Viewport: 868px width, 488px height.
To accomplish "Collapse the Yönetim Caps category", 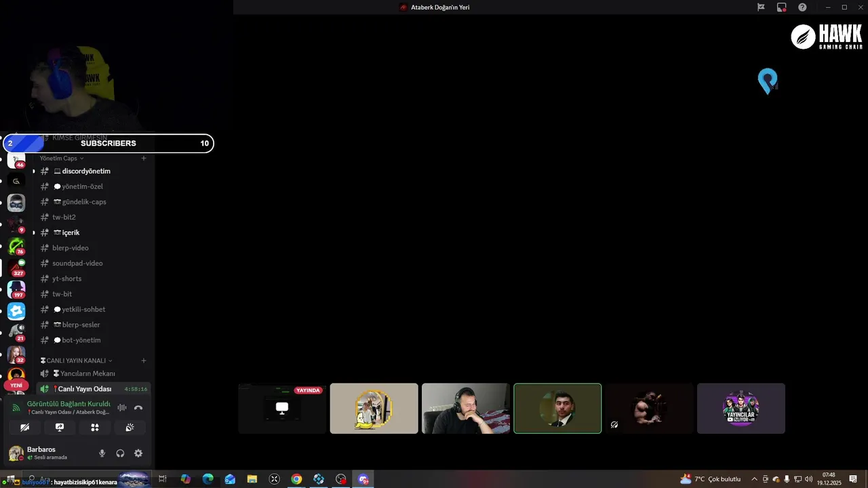I will [x=62, y=158].
